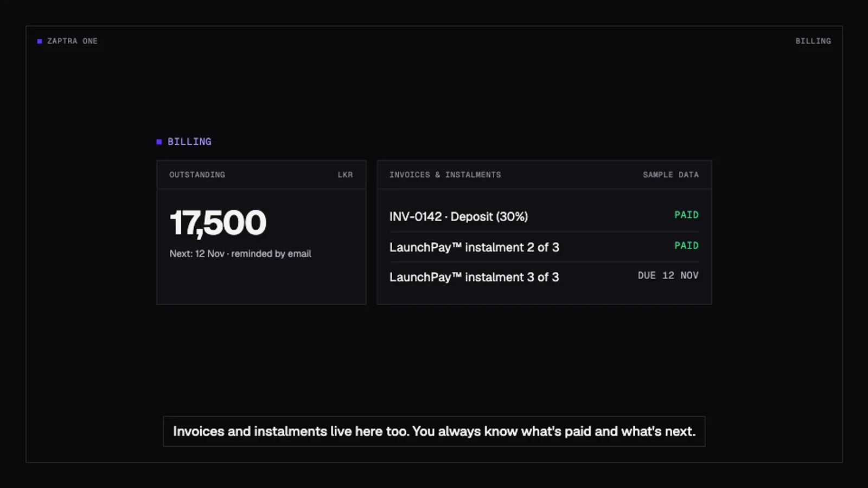The height and width of the screenshot is (488, 868).
Task: Click the purple square beside ZAPTRA ONE
Action: pyautogui.click(x=40, y=41)
